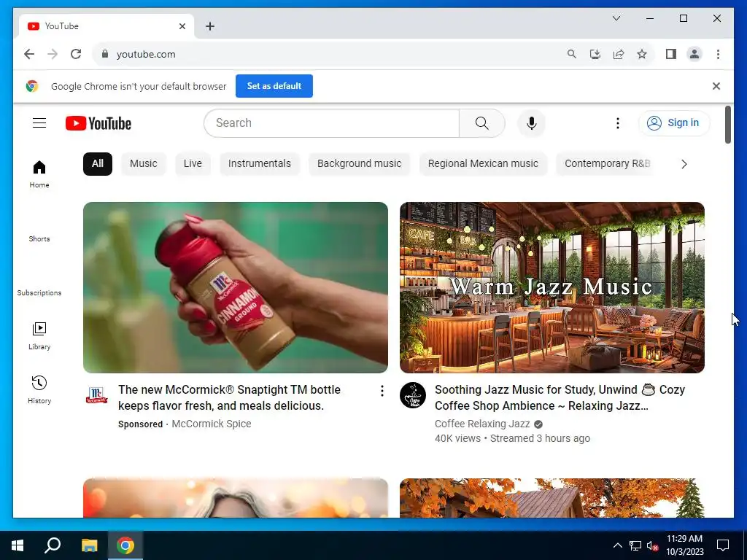The image size is (747, 560).
Task: Open Library in sidebar
Action: pyautogui.click(x=39, y=336)
